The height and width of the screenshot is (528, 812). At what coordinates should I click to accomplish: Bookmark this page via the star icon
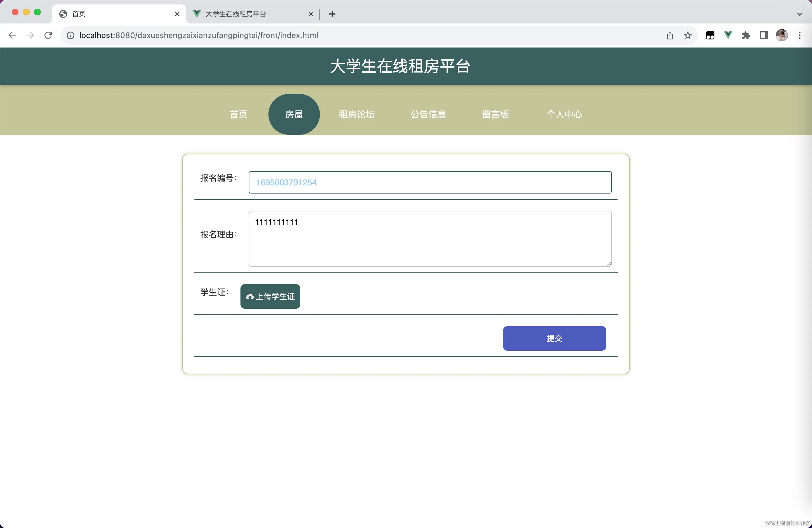pyautogui.click(x=688, y=35)
